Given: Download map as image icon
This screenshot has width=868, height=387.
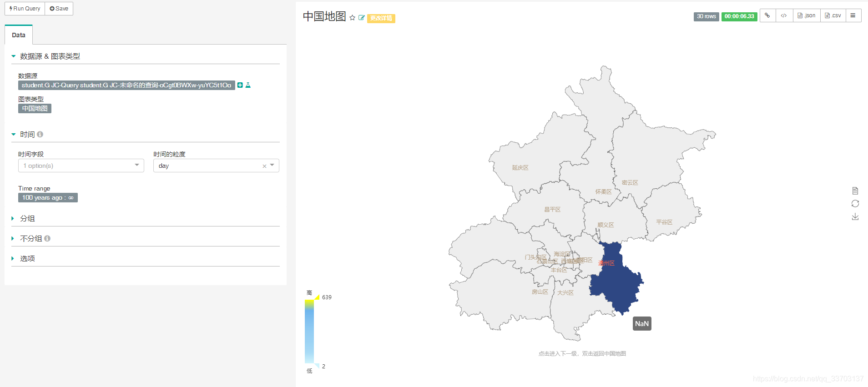Looking at the screenshot, I should [x=855, y=216].
